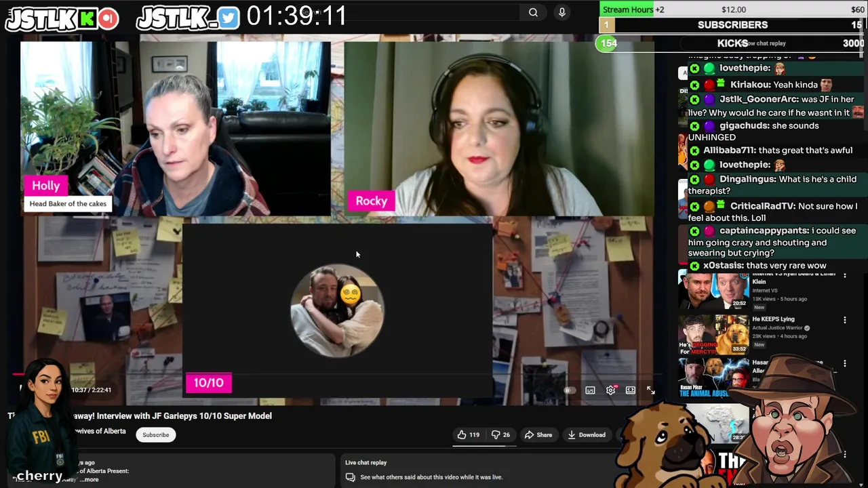Click the red record icon beside the Kick logo

click(108, 19)
